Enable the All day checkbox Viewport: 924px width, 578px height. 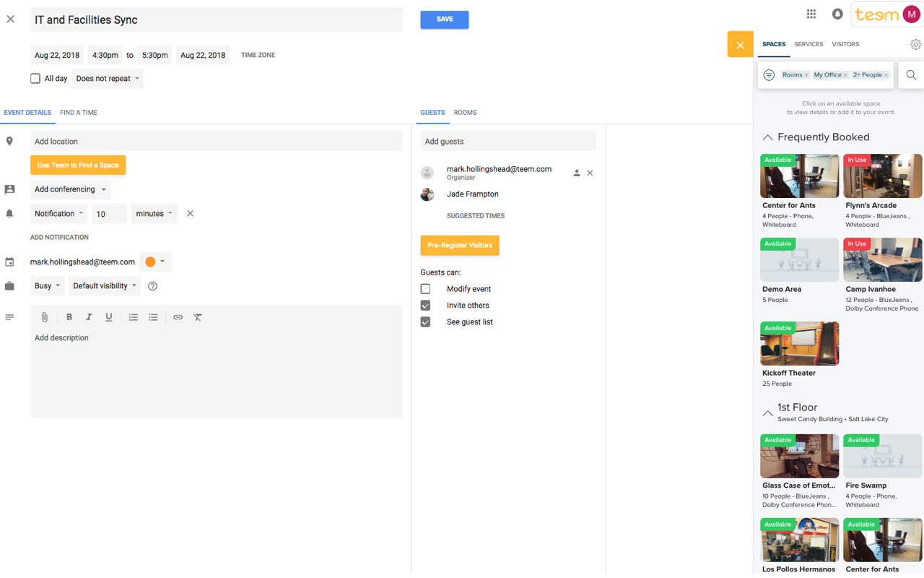35,79
